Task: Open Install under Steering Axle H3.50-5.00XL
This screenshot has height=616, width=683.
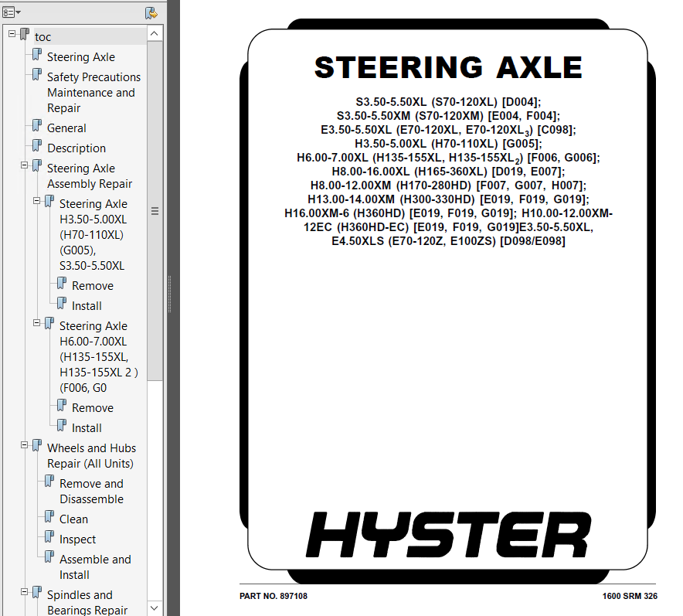Action: (87, 306)
